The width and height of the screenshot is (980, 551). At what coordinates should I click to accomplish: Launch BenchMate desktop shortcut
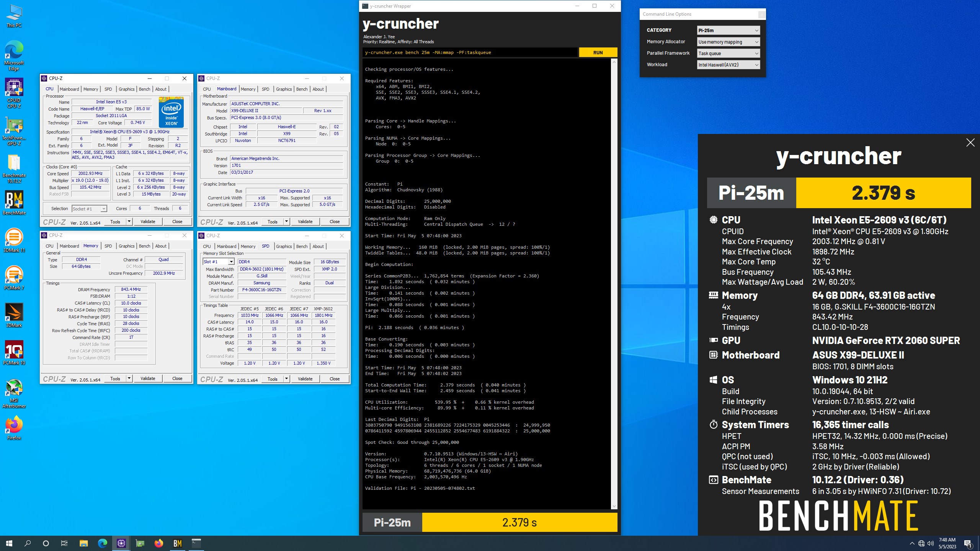tap(14, 203)
